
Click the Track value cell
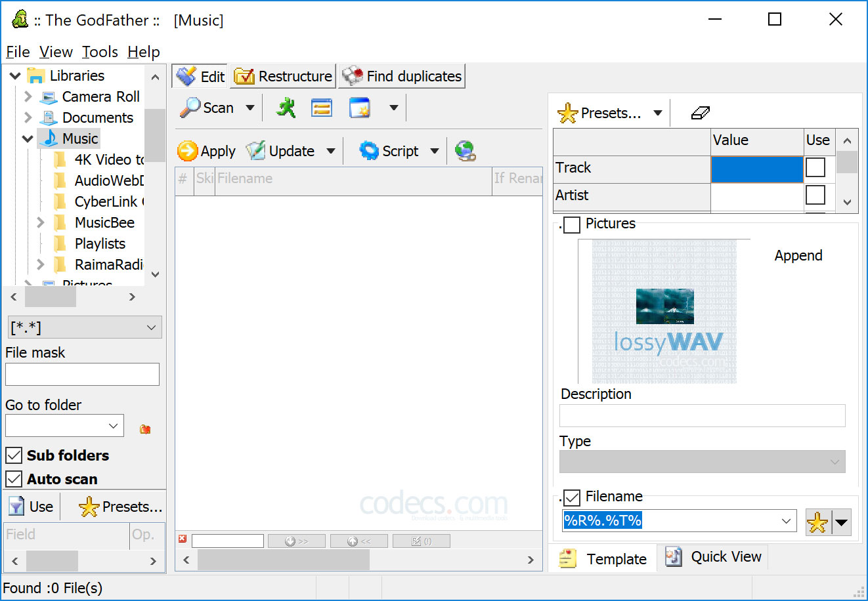point(757,169)
